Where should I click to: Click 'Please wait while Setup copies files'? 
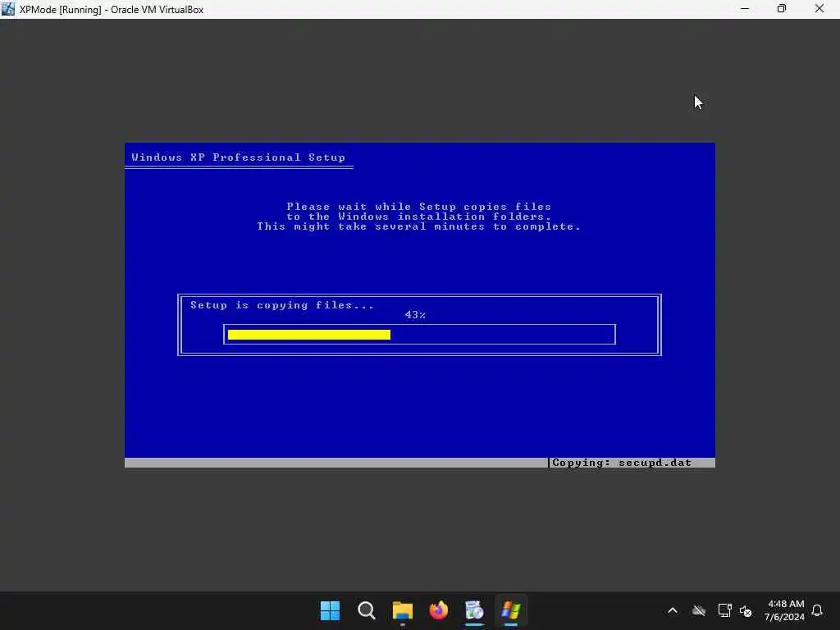[419, 207]
